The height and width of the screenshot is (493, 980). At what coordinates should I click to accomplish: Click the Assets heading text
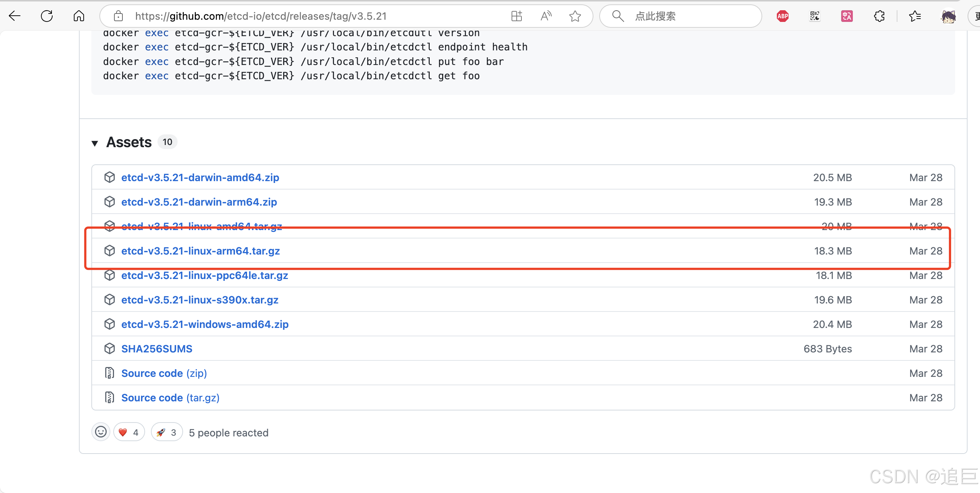(129, 142)
